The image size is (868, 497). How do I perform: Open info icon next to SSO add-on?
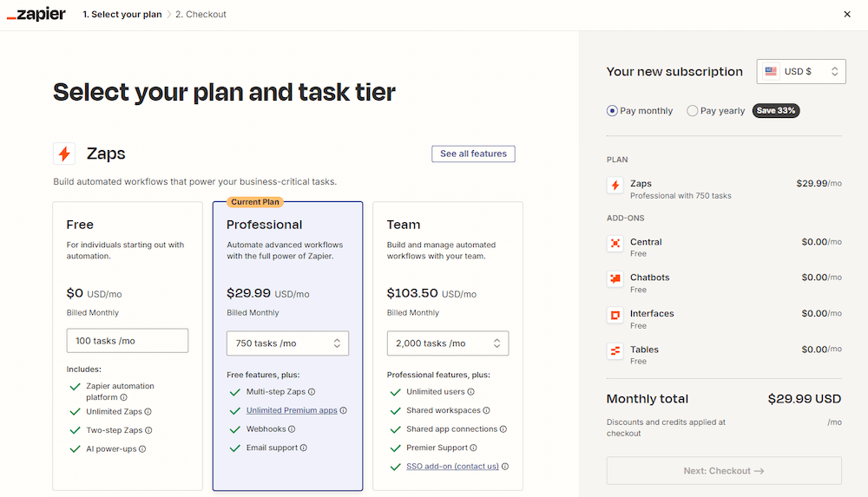click(x=505, y=467)
